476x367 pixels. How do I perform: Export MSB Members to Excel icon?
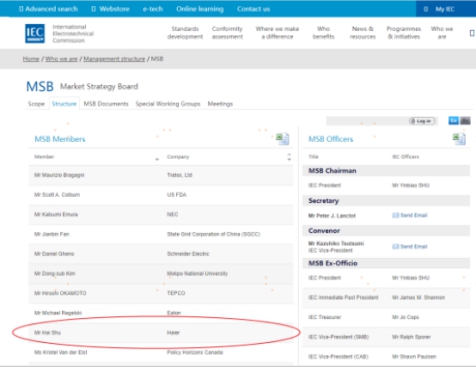point(282,139)
